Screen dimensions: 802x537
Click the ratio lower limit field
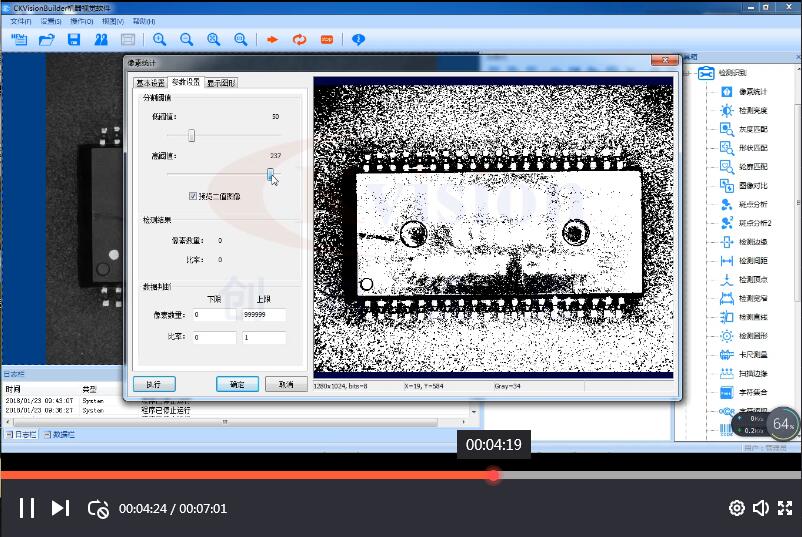(214, 338)
